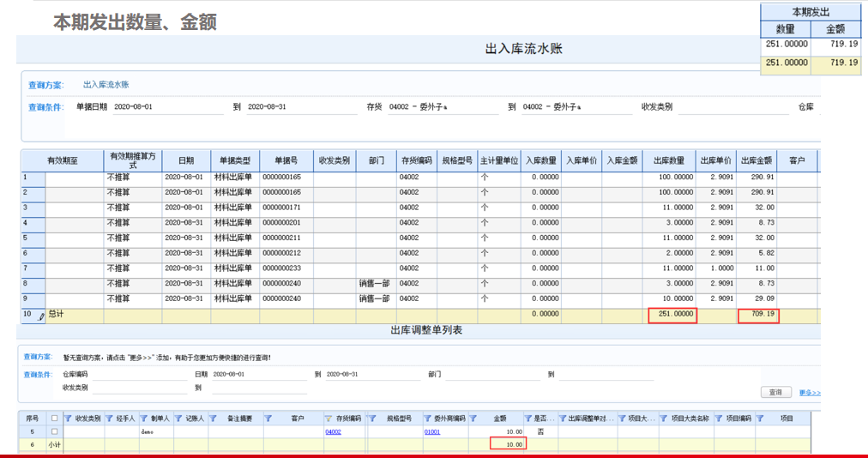Check the checkbox in row 5
868x458 pixels.
click(x=54, y=431)
